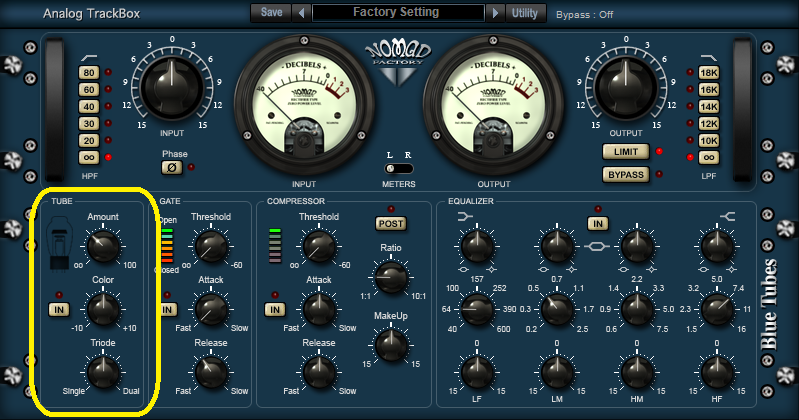This screenshot has height=420, width=799.
Task: Click the HM frequency knob (0.6-7.5)
Action: click(637, 309)
